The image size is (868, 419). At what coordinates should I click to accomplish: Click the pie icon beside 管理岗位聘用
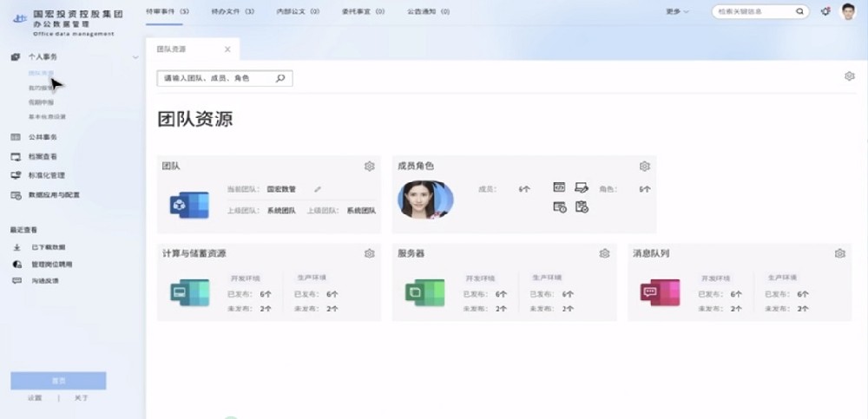pos(16,265)
